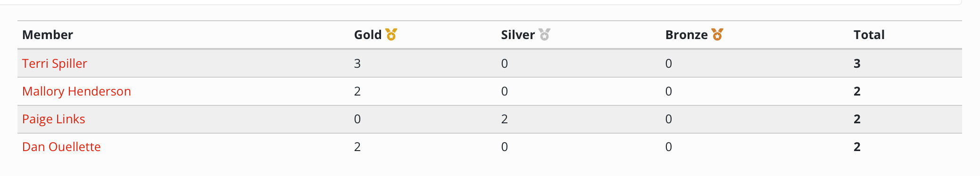Viewport: 980px width, 176px height.
Task: Select the Silver column header text
Action: 518,35
